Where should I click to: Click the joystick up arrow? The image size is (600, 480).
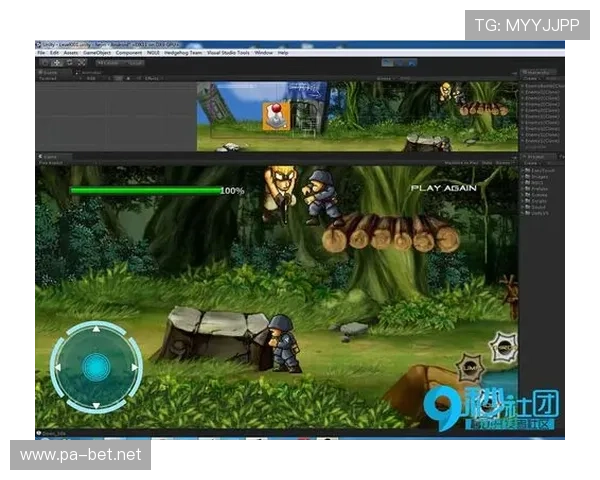tap(96, 329)
